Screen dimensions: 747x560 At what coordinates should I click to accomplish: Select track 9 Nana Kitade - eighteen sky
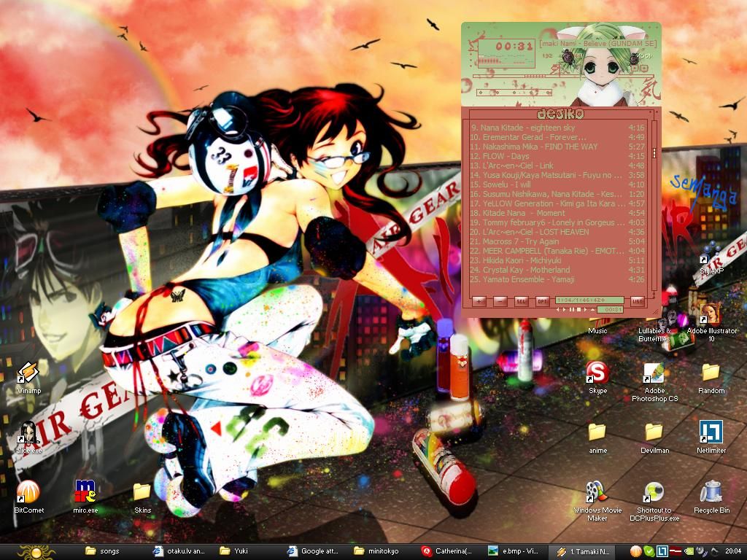tap(557, 128)
